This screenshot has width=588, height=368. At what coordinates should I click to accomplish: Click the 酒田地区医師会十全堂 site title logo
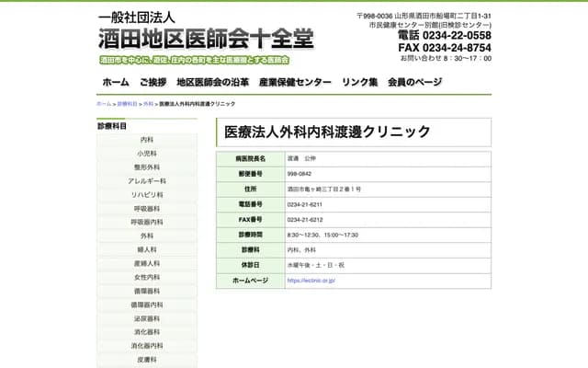click(x=206, y=39)
